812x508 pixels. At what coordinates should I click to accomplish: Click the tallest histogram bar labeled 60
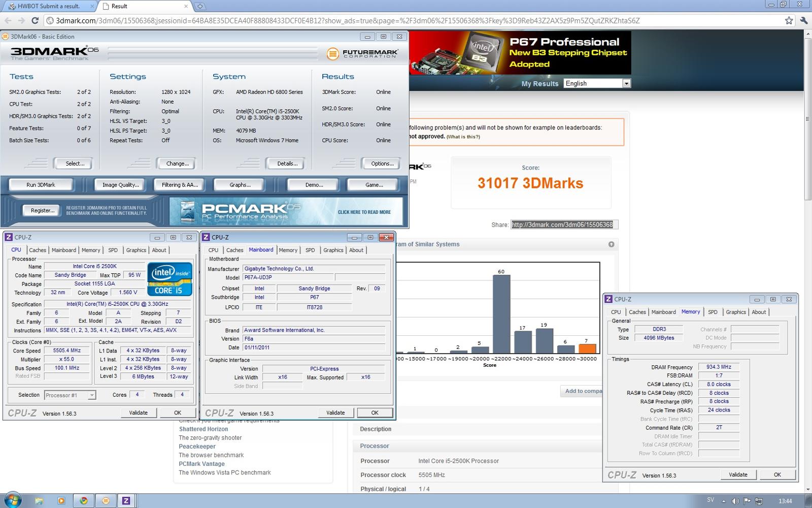pos(501,314)
